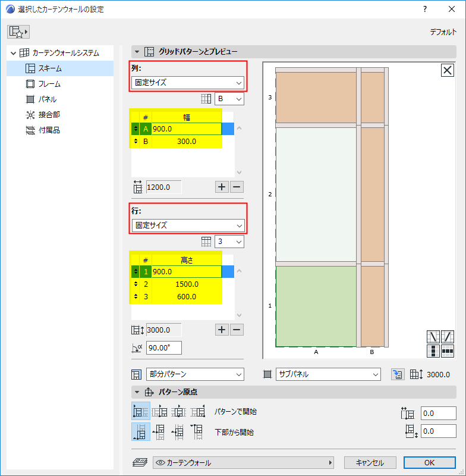Select pale panel A2 in preview
Image resolution: width=466 pixels, height=476 pixels.
(316, 195)
